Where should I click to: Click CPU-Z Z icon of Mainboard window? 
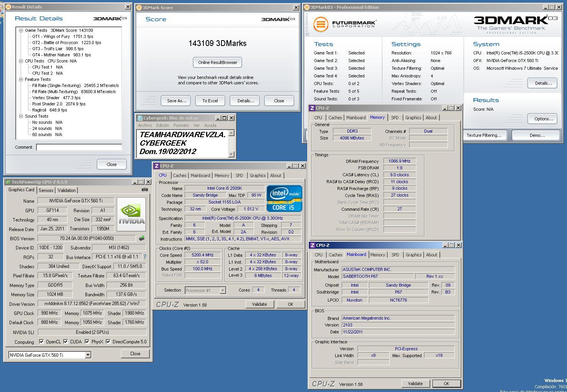coord(312,245)
